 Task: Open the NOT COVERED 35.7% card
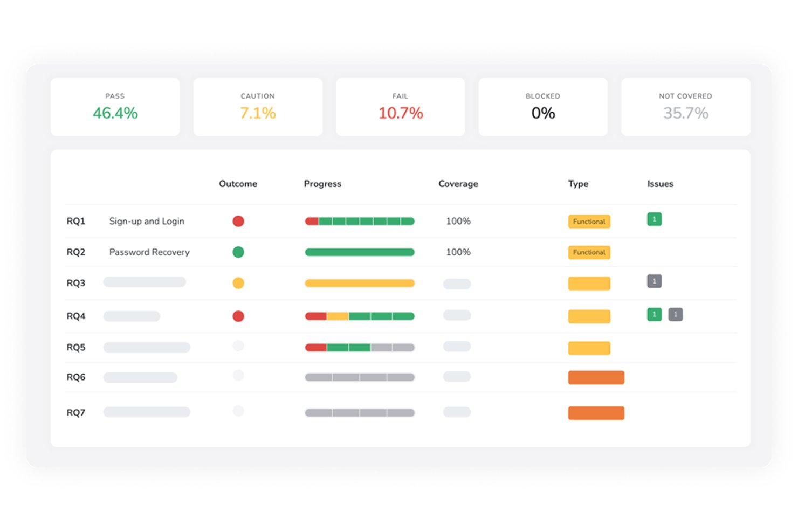[x=686, y=107]
